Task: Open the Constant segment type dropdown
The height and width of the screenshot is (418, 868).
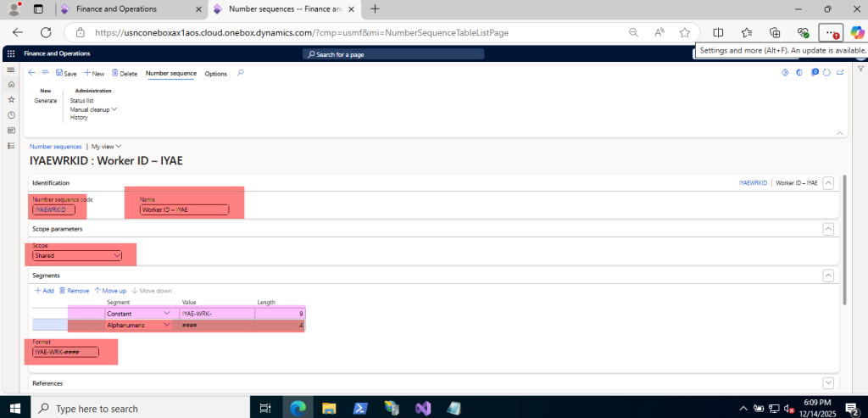Action: (x=139, y=313)
